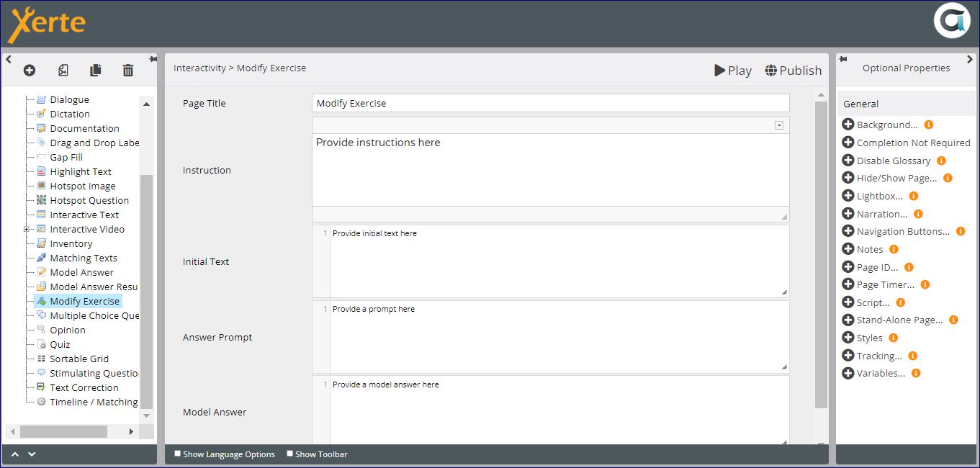Click the Duplicate page icon
Image resolution: width=980 pixels, height=468 pixels.
coord(95,70)
